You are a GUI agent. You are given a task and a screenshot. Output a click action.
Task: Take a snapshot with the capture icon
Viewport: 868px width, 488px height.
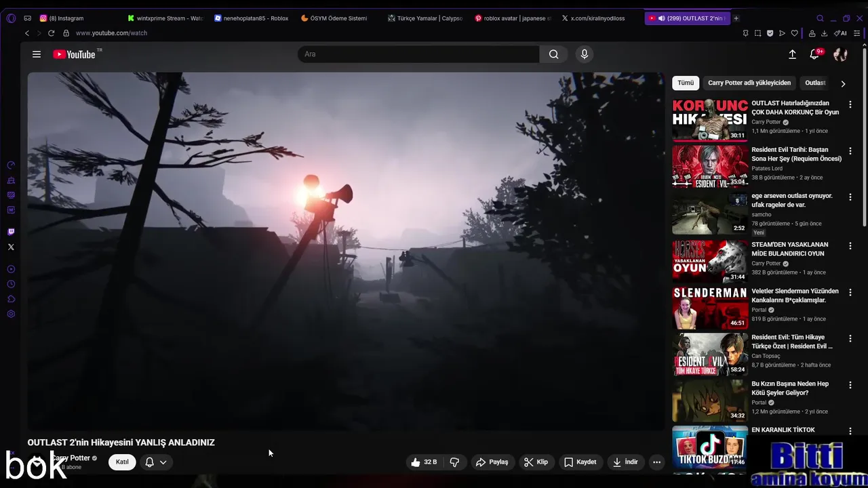click(757, 33)
